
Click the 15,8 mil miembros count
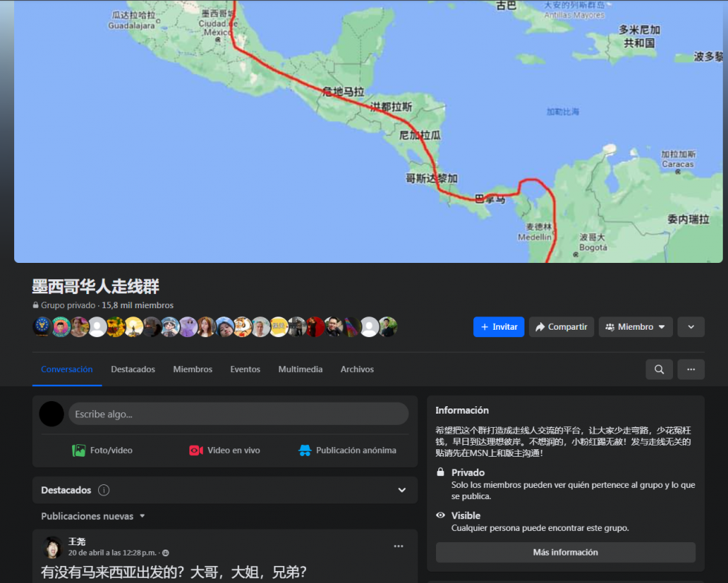[137, 305]
